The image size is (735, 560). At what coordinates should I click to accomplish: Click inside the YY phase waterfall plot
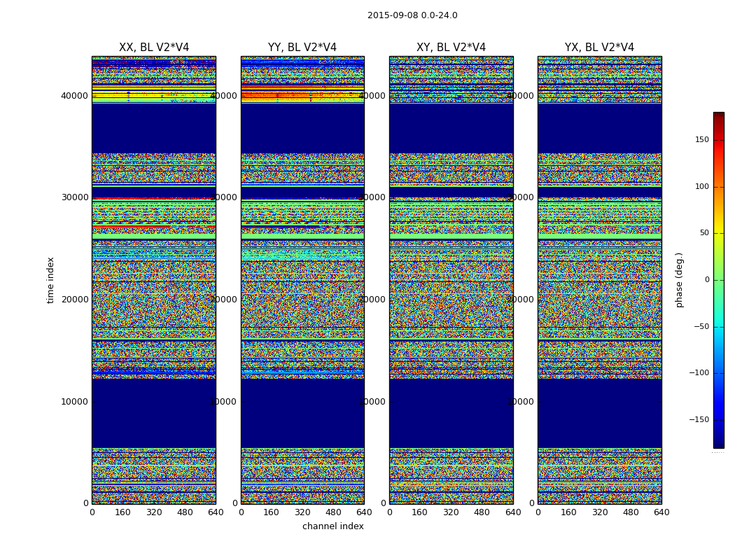tap(302, 280)
